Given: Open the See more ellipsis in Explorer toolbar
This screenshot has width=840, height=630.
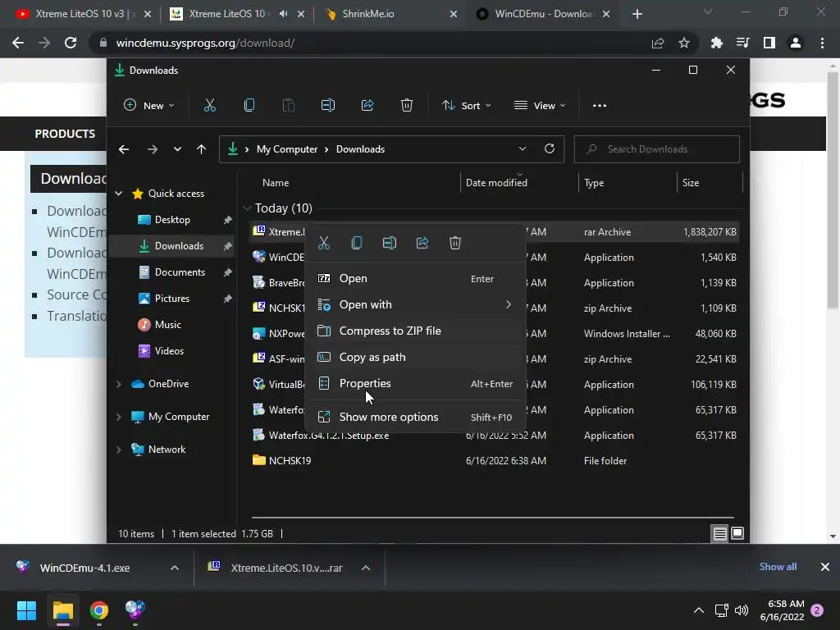Looking at the screenshot, I should click(x=600, y=106).
